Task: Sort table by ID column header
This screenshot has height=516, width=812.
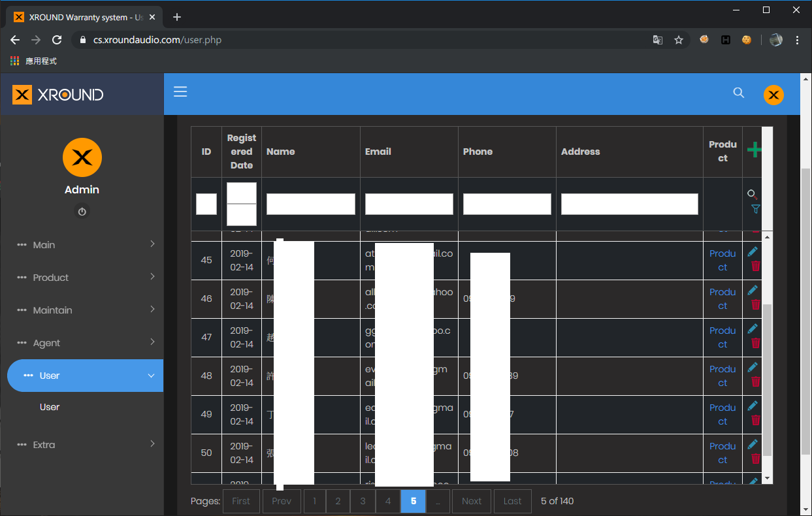Action: click(206, 152)
